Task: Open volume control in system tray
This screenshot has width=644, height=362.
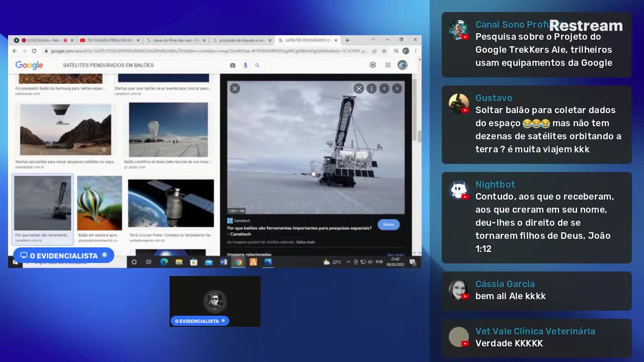Action: click(370, 262)
